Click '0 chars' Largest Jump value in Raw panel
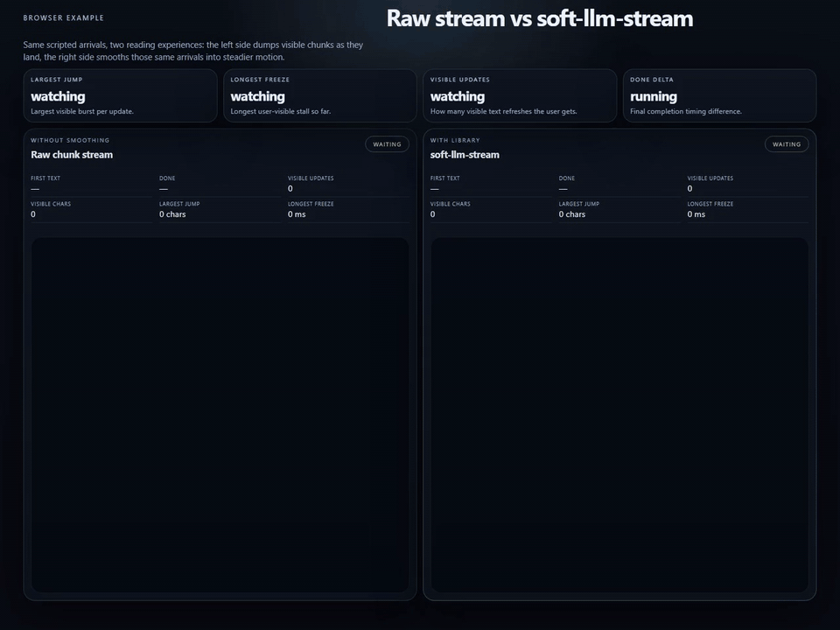The image size is (840, 630). click(172, 214)
